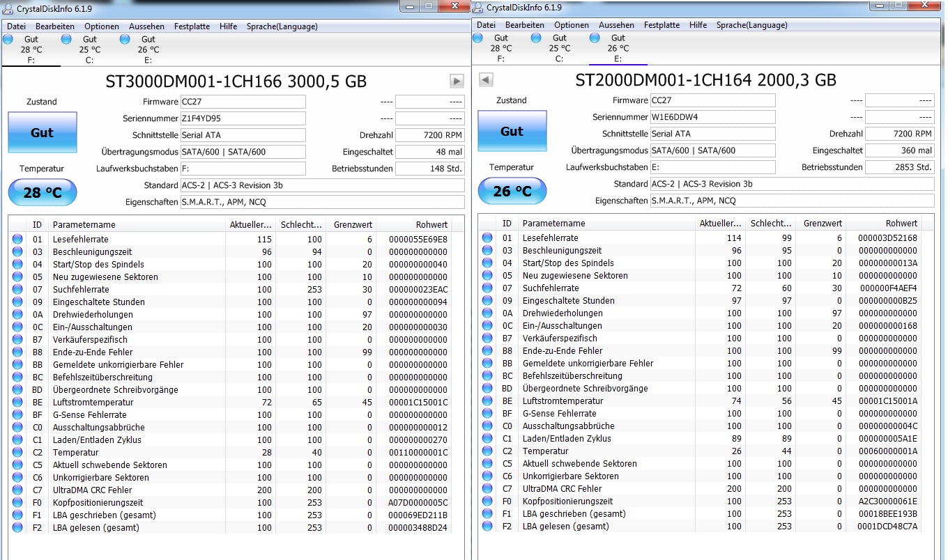Click status icon of Beschleunigungszeit row, left
The image size is (948, 560).
[17, 251]
